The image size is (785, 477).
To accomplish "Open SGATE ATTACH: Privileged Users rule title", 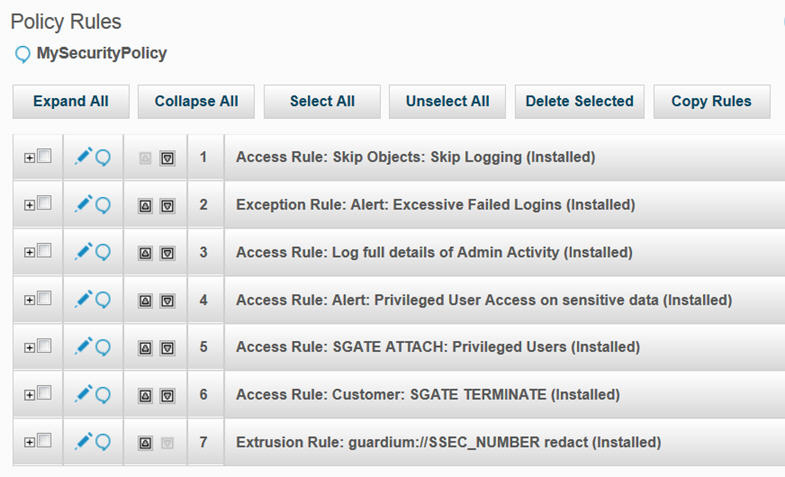I will pos(437,347).
